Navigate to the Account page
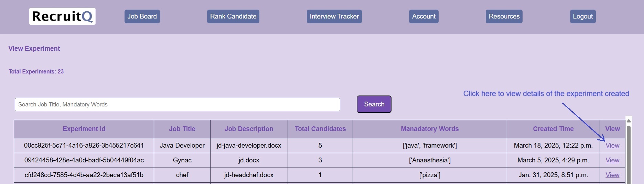The width and height of the screenshot is (644, 184). pyautogui.click(x=424, y=16)
